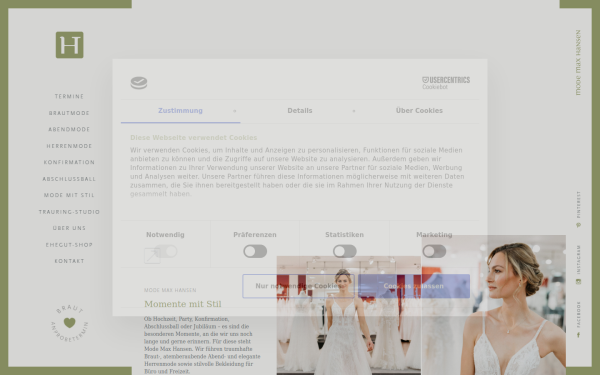Open the Abendmode menu item

pyautogui.click(x=69, y=129)
